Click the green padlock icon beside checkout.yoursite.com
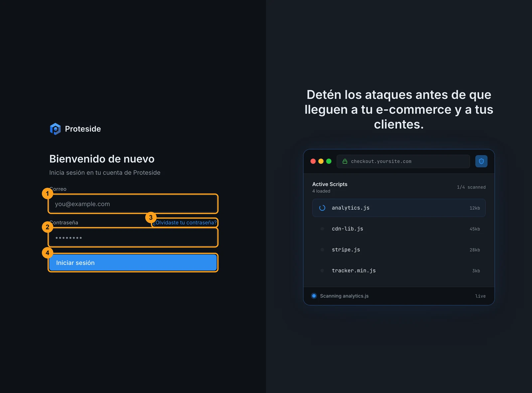 [345, 161]
